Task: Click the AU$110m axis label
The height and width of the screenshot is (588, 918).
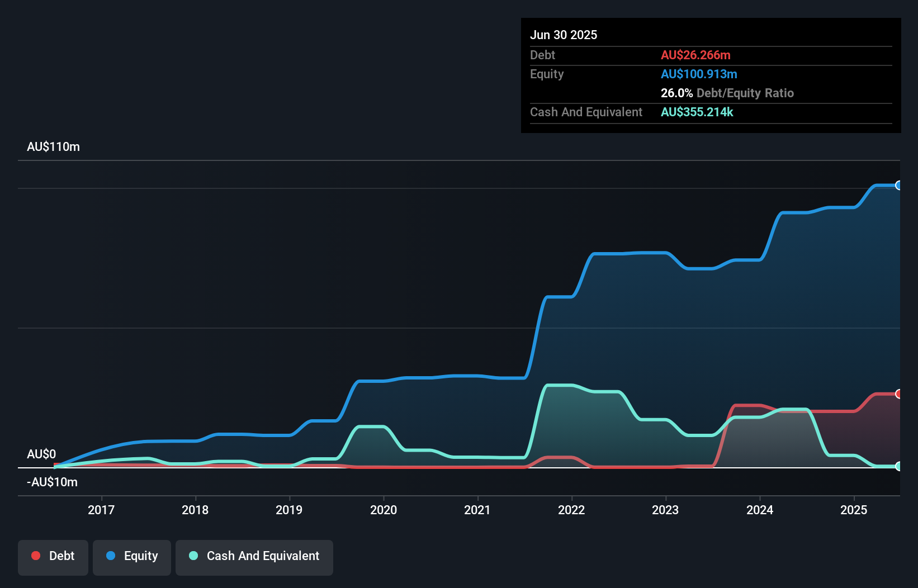Action: [53, 146]
